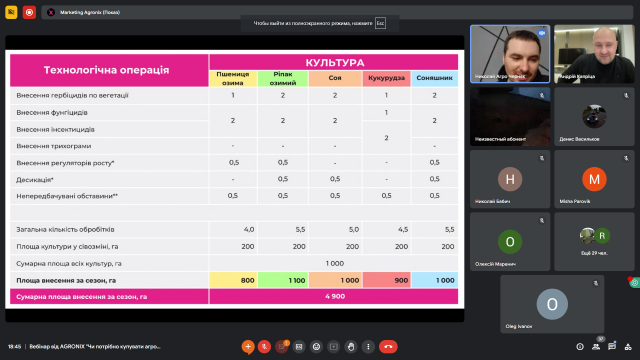Click the yellow icon in top-left corner
Screen dimensions: 640x360
click(x=11, y=12)
